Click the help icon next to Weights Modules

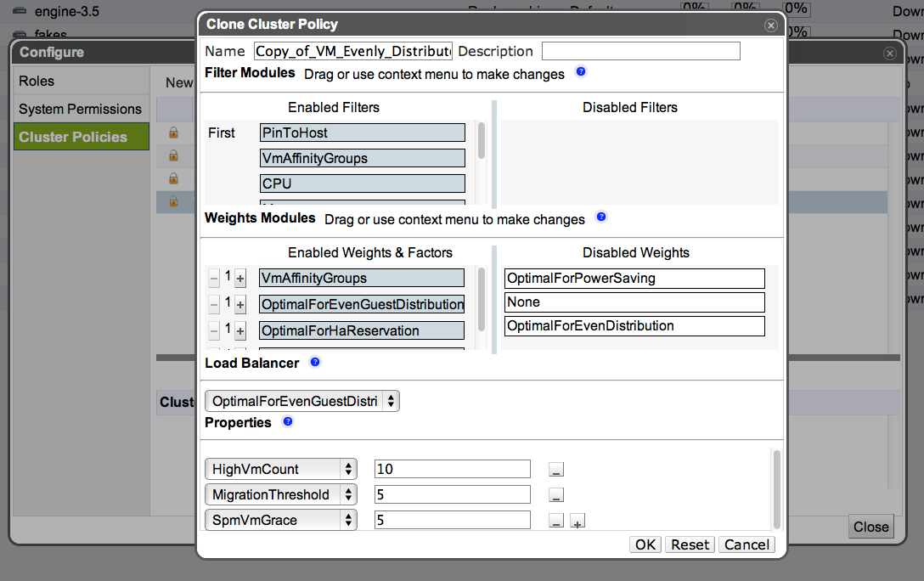click(601, 217)
